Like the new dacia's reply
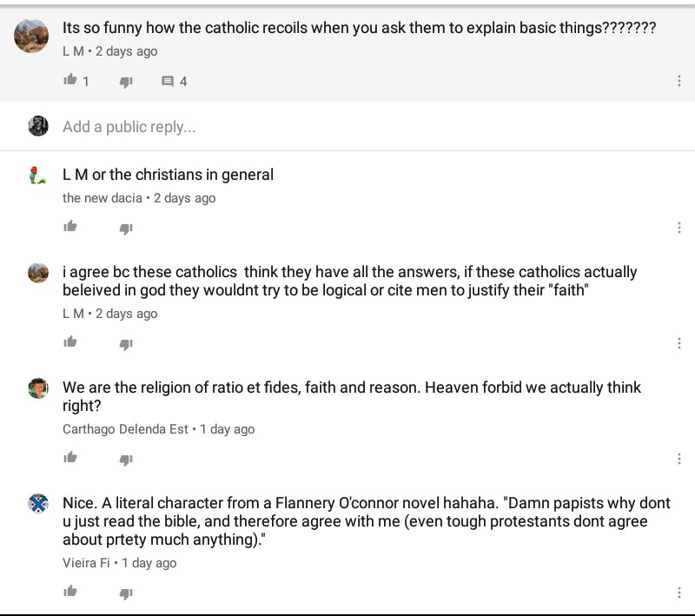The height and width of the screenshot is (616, 695). (70, 227)
